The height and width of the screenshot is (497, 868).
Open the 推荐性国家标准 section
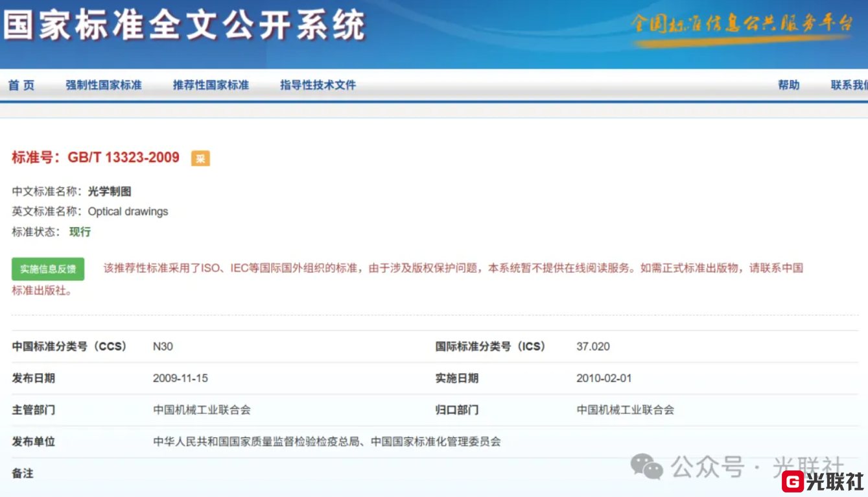pyautogui.click(x=211, y=85)
